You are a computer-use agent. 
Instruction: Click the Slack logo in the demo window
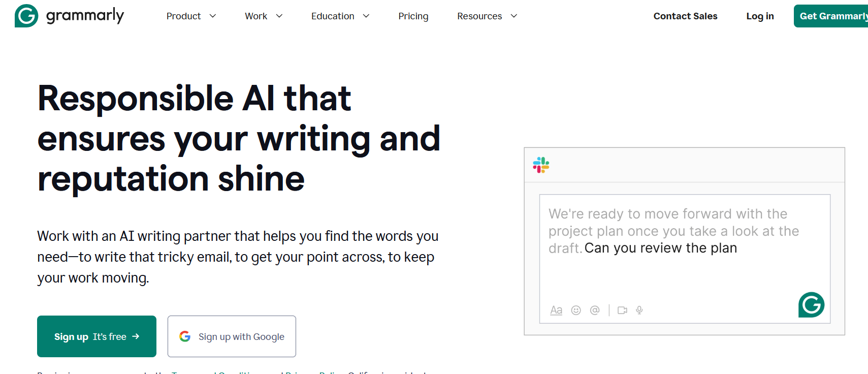[541, 165]
